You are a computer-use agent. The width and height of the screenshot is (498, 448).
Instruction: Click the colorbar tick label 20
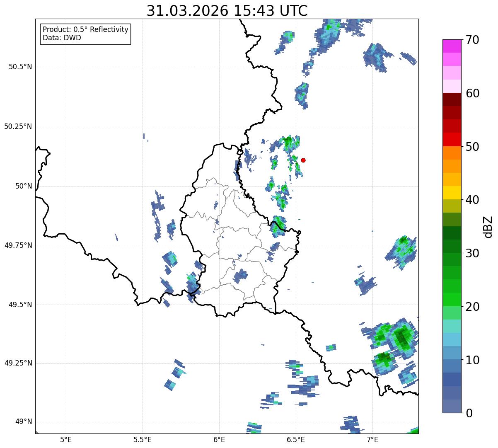[472, 307]
